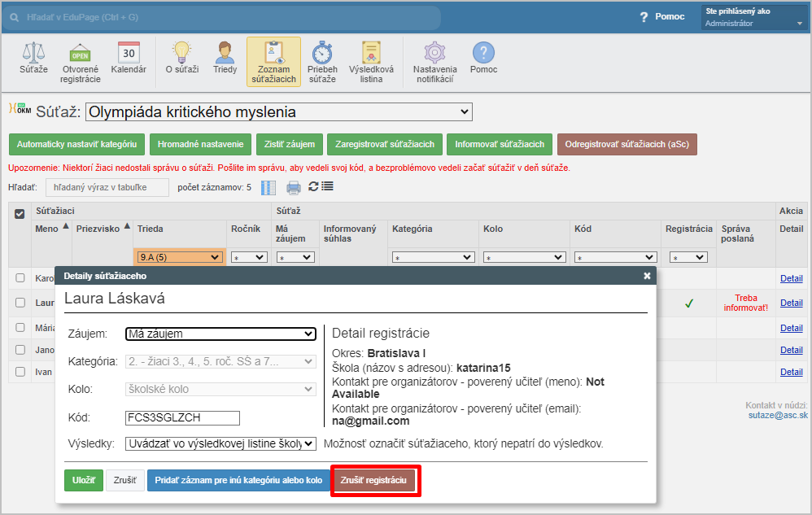Screen dimensions: 812x515
Task: Open Detail link for Ivan row
Action: 792,372
